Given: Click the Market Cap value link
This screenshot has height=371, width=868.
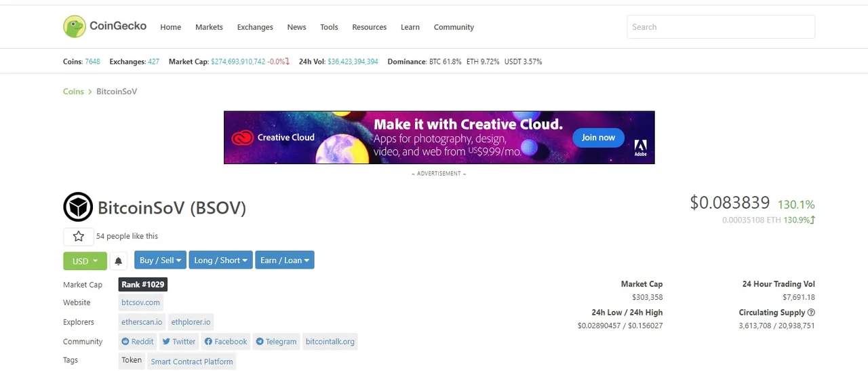Looking at the screenshot, I should click(238, 62).
